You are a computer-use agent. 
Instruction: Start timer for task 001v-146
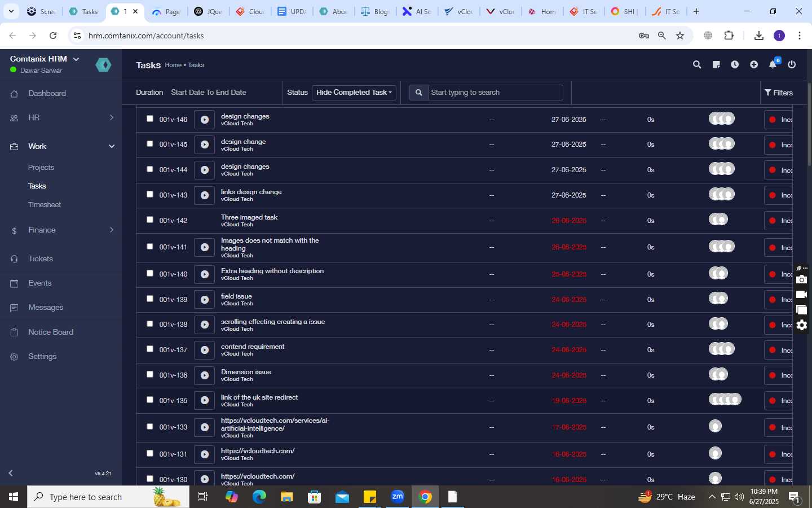204,120
